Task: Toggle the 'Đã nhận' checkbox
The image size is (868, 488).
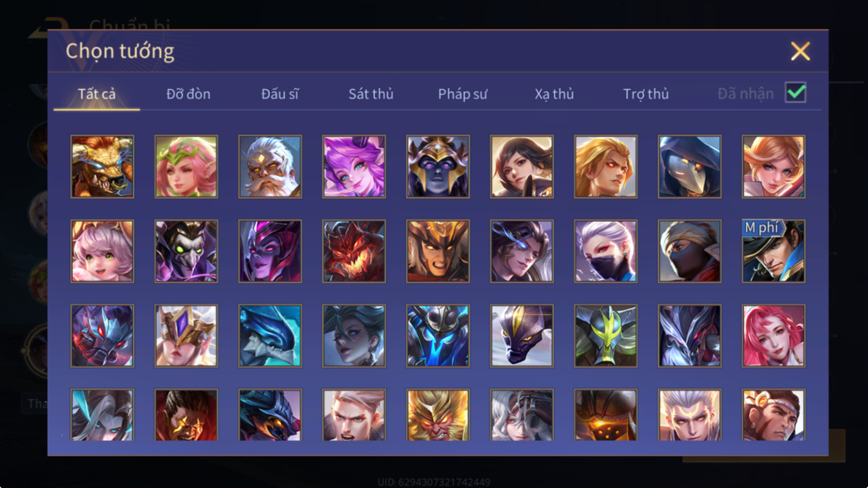Action: [795, 93]
